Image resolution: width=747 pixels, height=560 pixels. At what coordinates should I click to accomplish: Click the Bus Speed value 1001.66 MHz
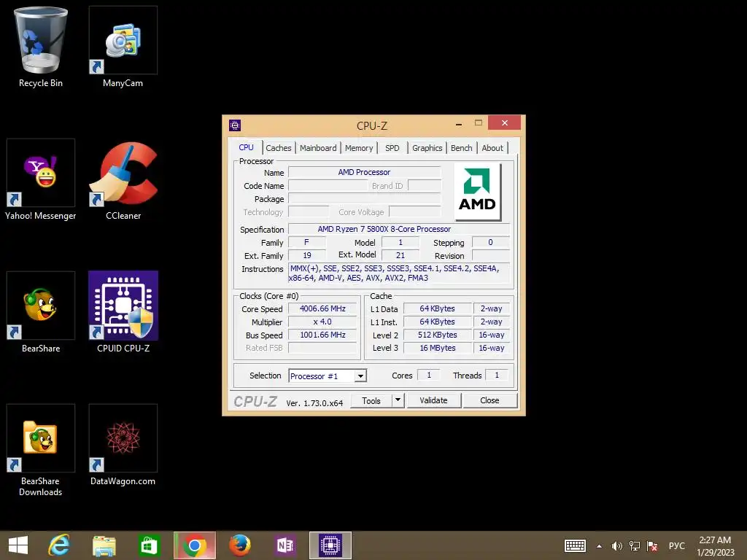click(x=322, y=335)
